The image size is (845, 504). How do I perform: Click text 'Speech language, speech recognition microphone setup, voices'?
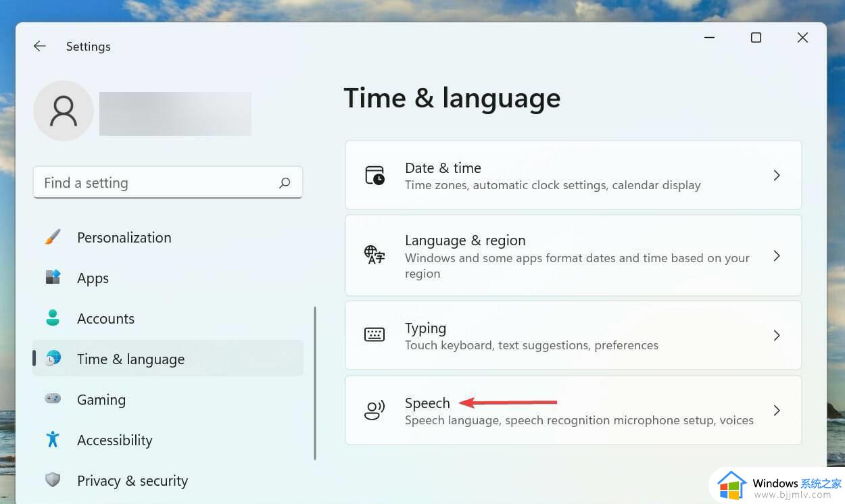coord(579,420)
